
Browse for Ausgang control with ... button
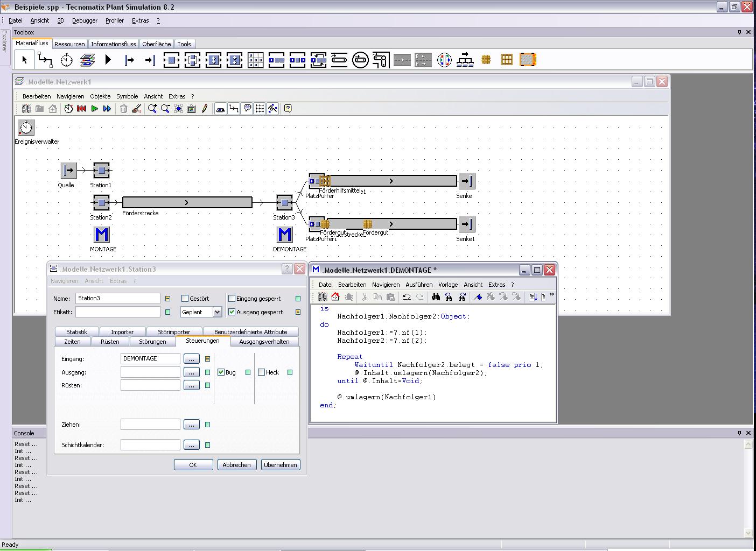point(191,372)
